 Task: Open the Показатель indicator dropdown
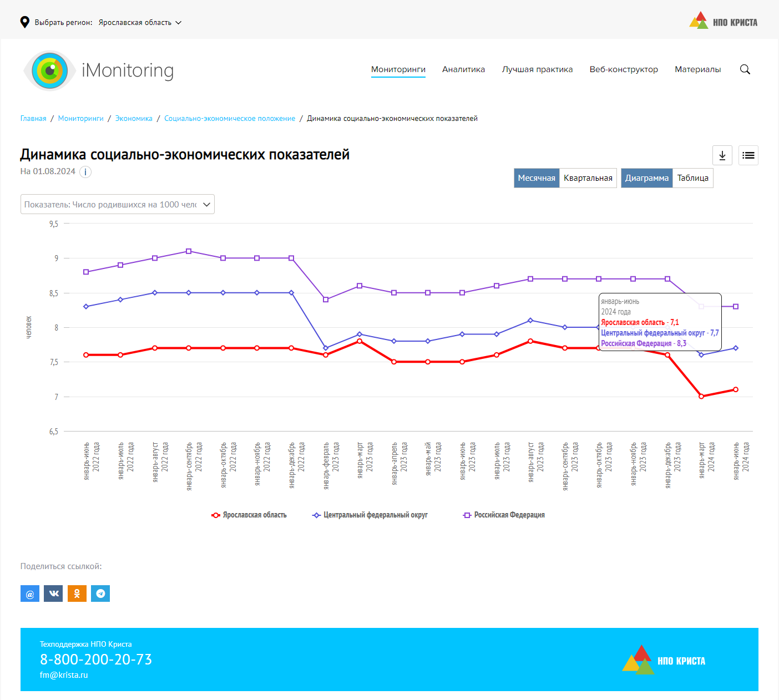(x=118, y=204)
